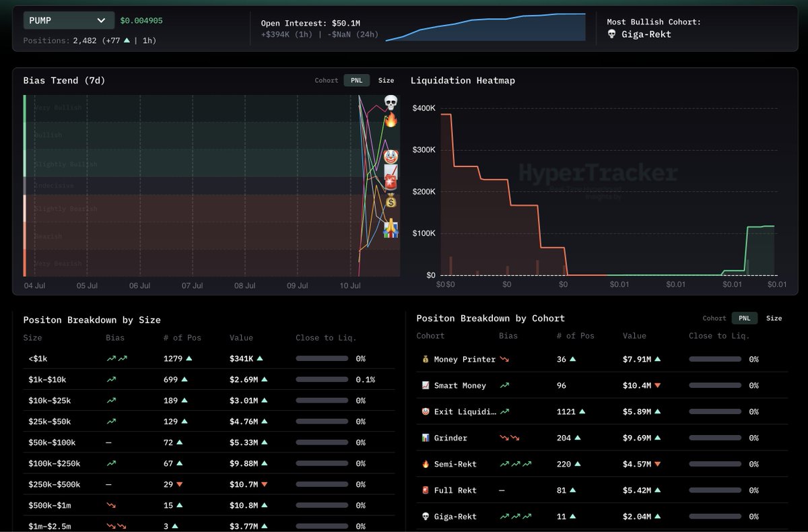This screenshot has height=532, width=808.
Task: Open the PUMP token selector dropdown
Action: point(67,20)
